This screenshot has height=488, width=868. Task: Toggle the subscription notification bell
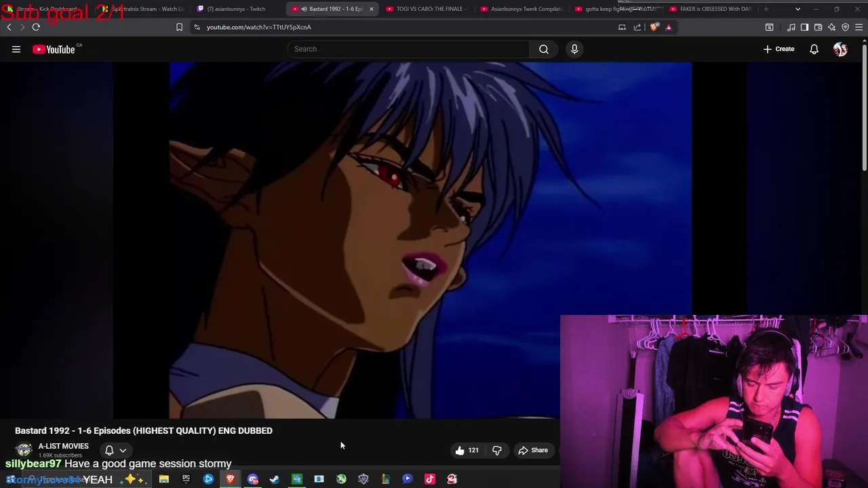coord(109,450)
